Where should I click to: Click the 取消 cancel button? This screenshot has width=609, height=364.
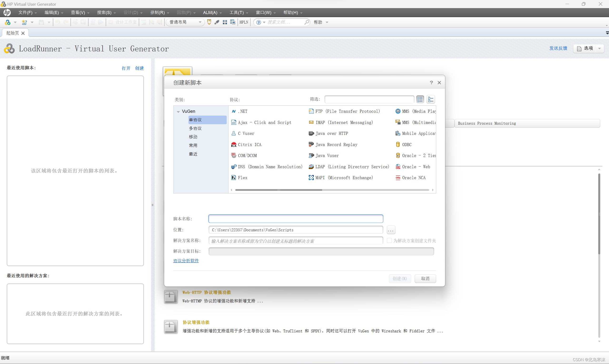click(x=425, y=279)
